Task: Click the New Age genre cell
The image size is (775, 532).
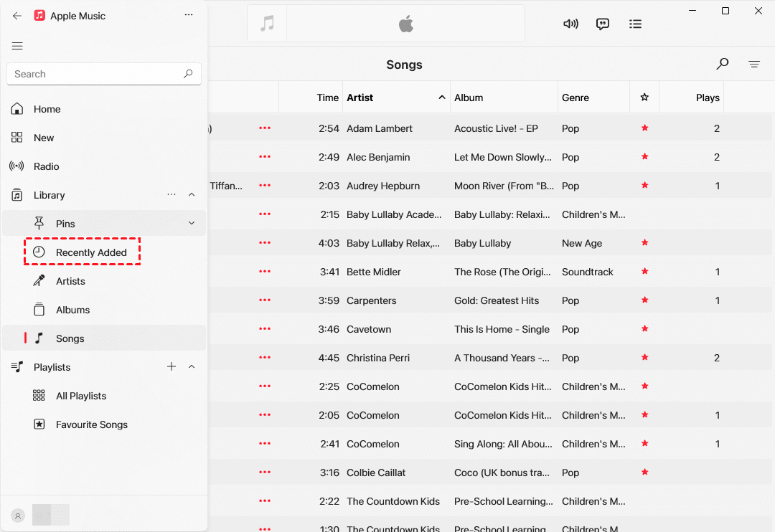Action: coord(582,243)
